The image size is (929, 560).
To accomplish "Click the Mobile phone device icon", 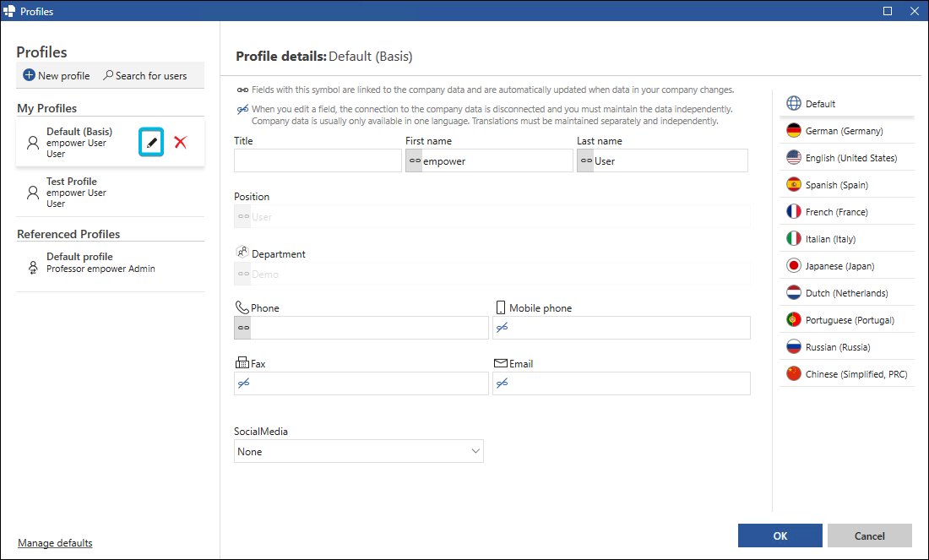I will [x=501, y=307].
